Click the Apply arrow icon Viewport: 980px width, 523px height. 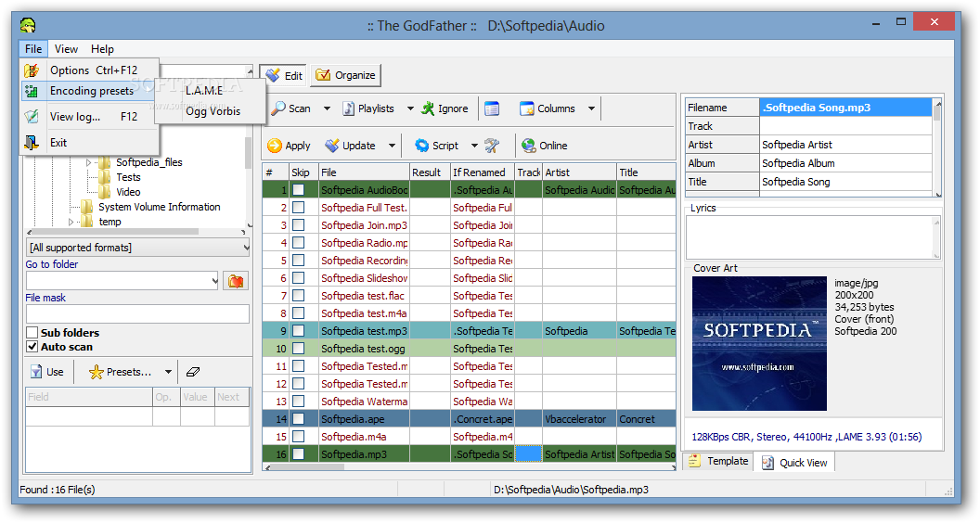275,146
